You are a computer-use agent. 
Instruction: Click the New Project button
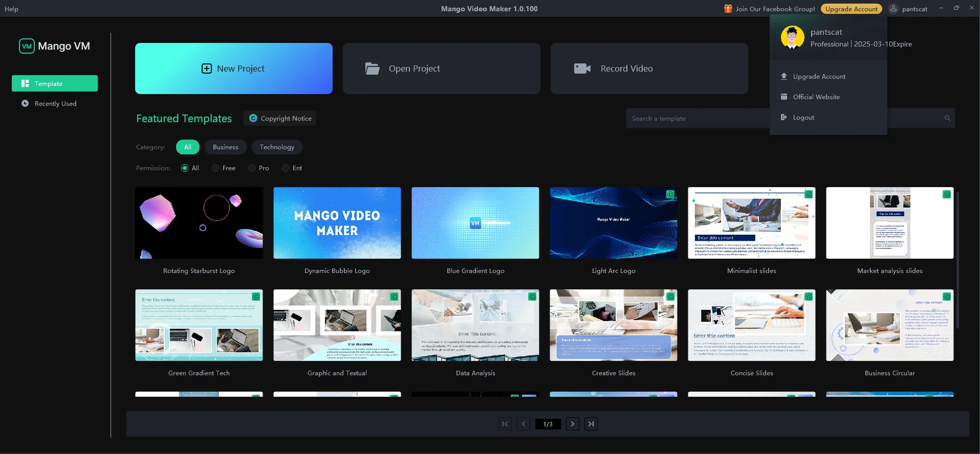[x=234, y=69]
